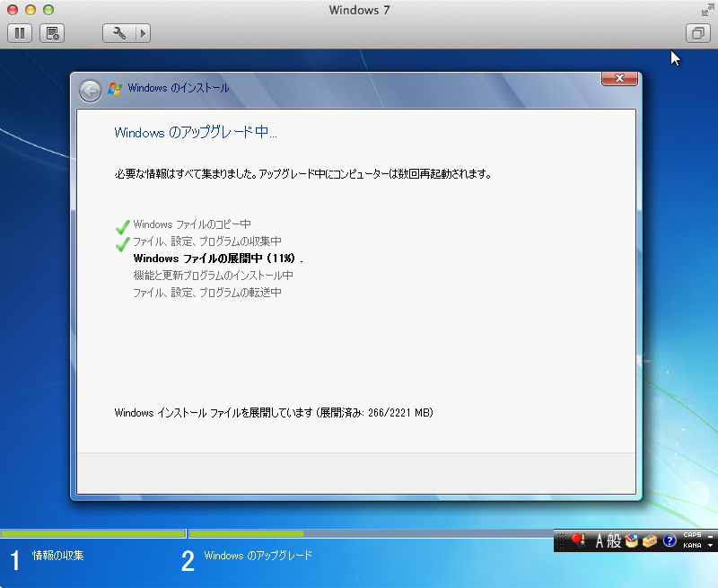Click the Windows upgrade stage progress bar
718x588 pixels.
pyautogui.click(x=371, y=533)
